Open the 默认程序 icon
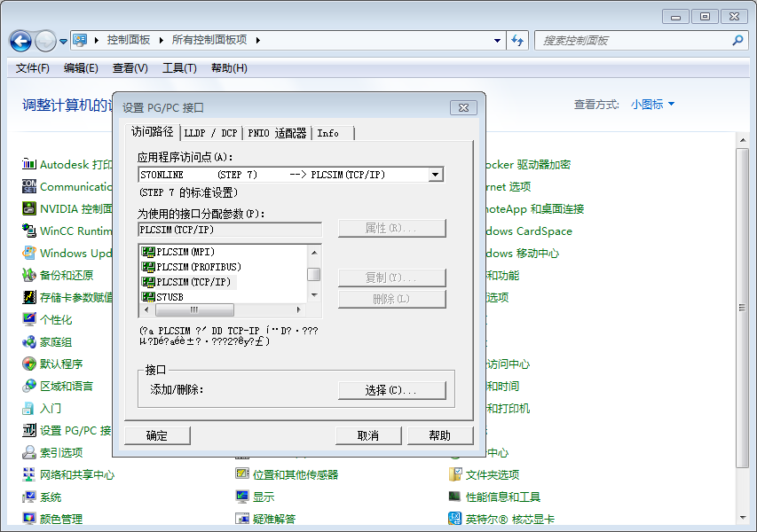 point(29,364)
